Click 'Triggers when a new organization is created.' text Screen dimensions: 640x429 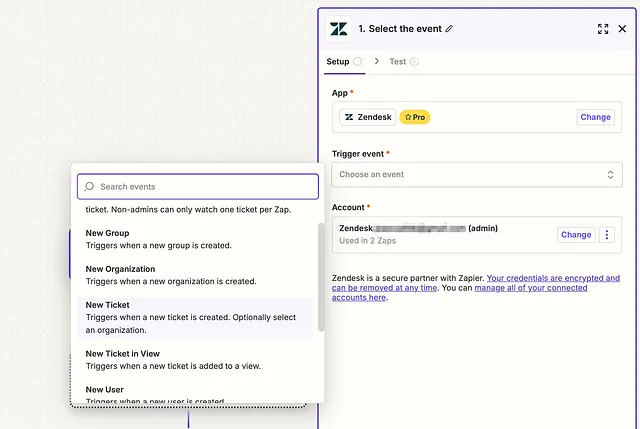pos(171,281)
